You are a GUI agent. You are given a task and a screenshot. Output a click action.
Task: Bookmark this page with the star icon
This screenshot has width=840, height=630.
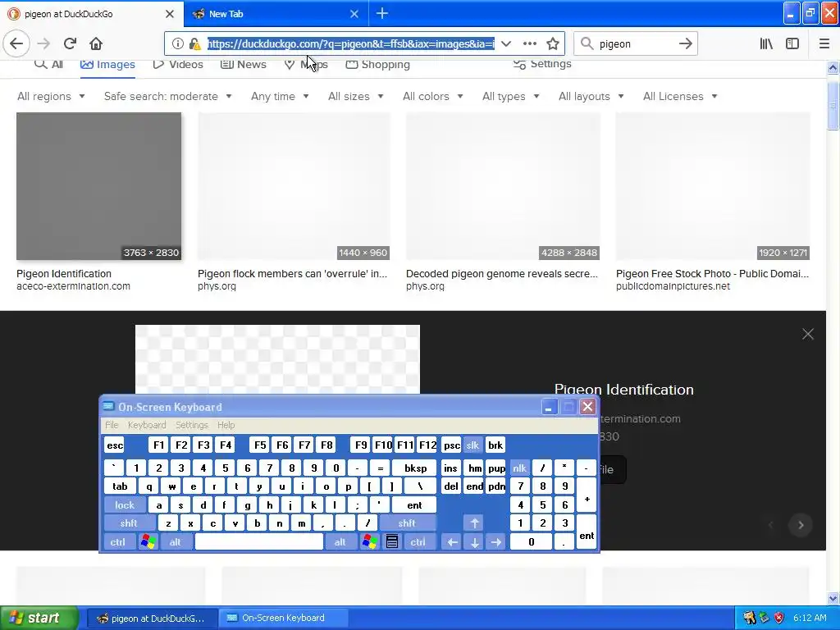tap(553, 44)
